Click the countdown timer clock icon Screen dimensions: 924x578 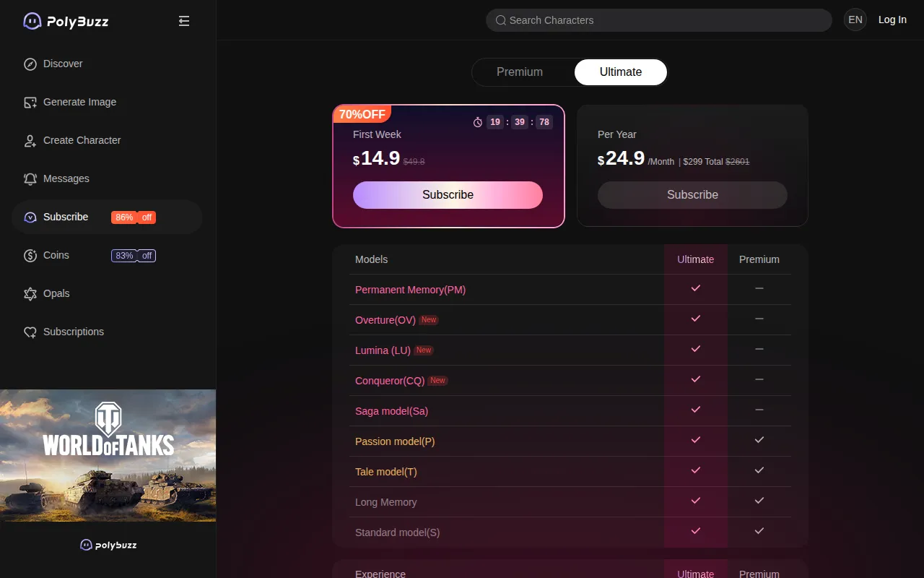478,122
